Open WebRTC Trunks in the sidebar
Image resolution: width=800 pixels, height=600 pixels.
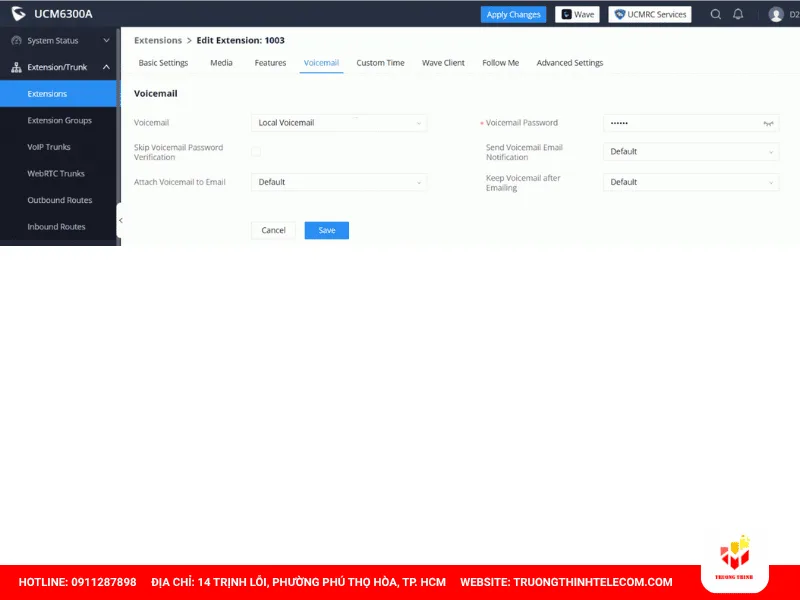[x=58, y=173]
